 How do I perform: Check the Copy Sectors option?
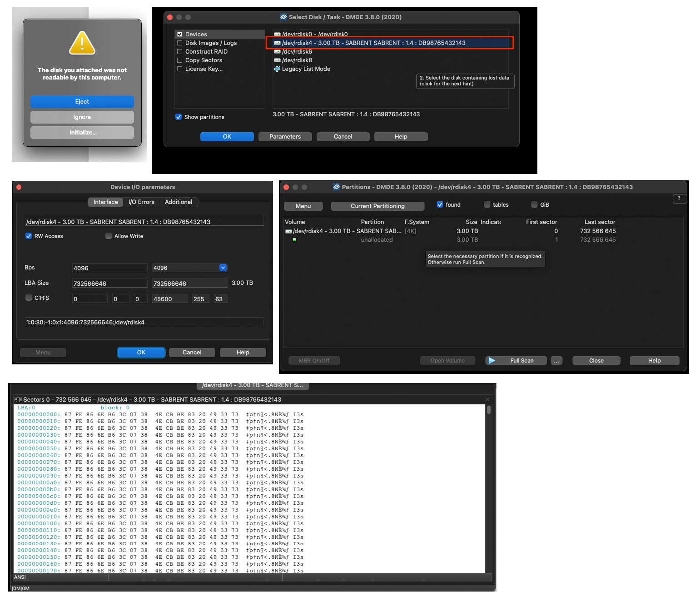tap(179, 60)
